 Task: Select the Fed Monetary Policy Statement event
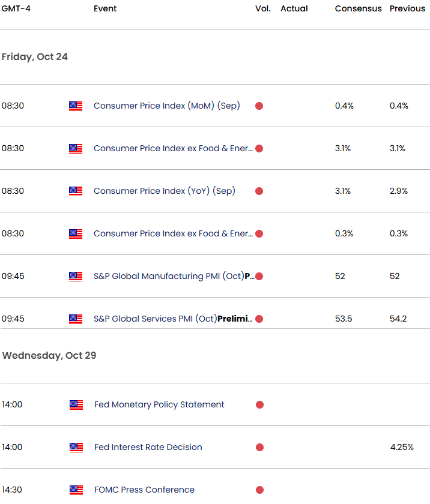[159, 405]
